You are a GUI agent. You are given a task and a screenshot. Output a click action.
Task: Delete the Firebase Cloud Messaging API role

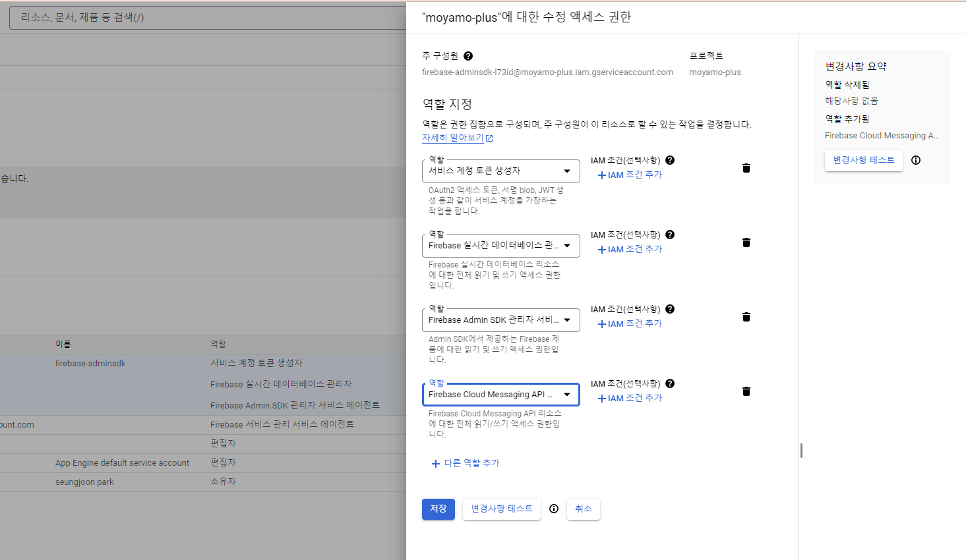click(746, 391)
